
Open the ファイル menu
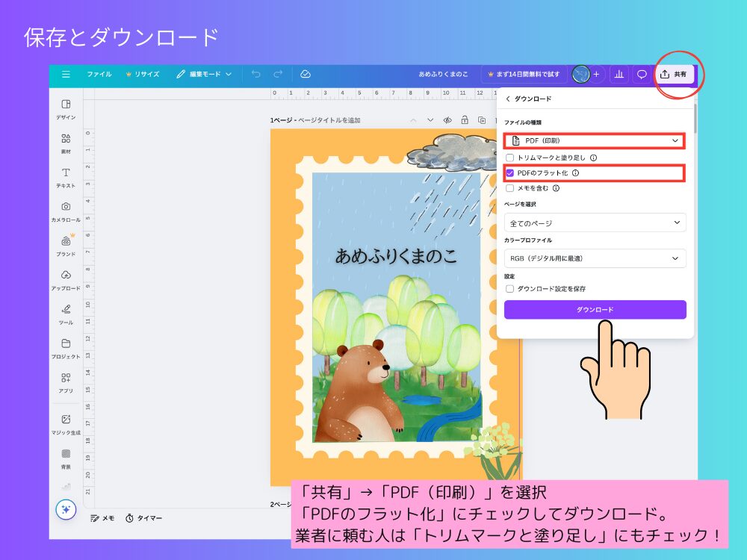99,74
